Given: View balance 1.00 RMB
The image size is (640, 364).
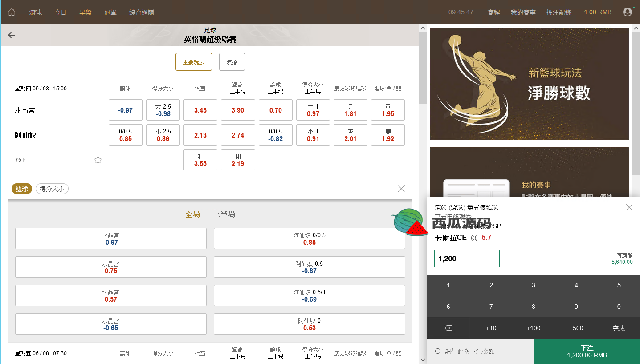Looking at the screenshot, I should click(598, 12).
